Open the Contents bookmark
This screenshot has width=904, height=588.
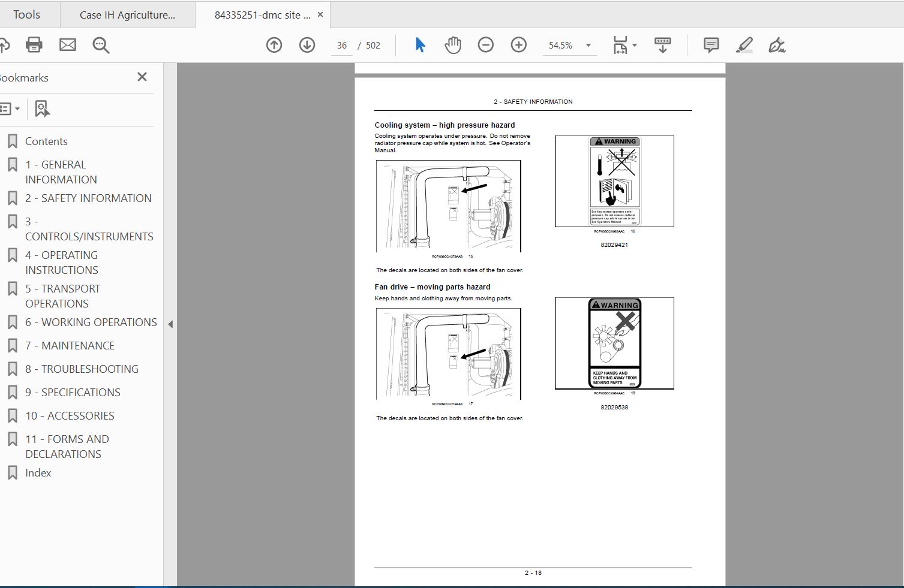(46, 141)
